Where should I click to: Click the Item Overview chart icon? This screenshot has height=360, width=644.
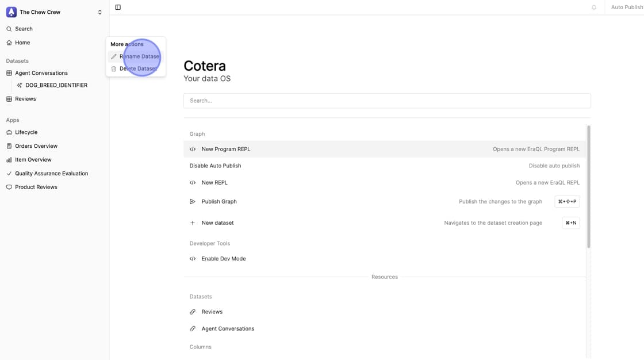tap(9, 160)
